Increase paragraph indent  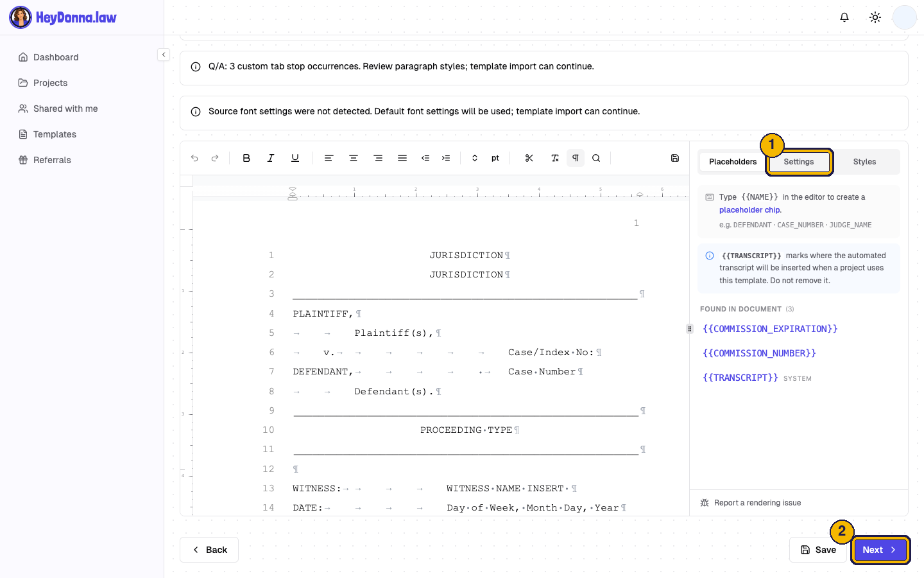point(446,158)
